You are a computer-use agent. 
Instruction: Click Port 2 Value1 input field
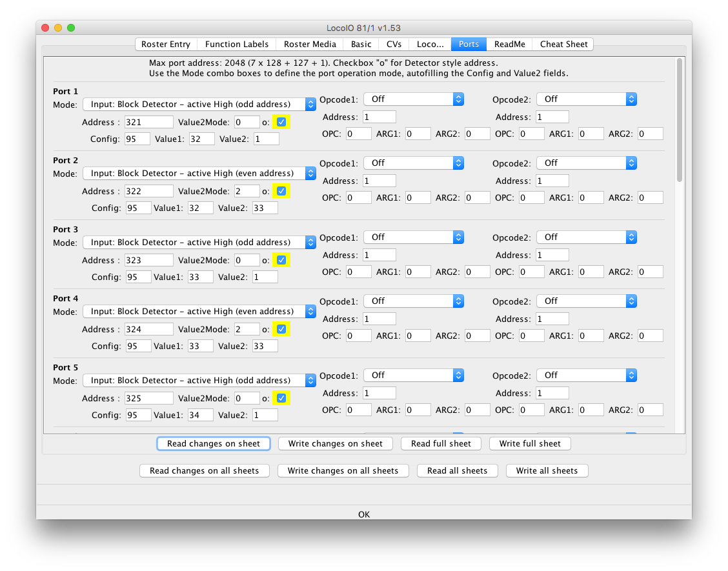click(x=201, y=208)
